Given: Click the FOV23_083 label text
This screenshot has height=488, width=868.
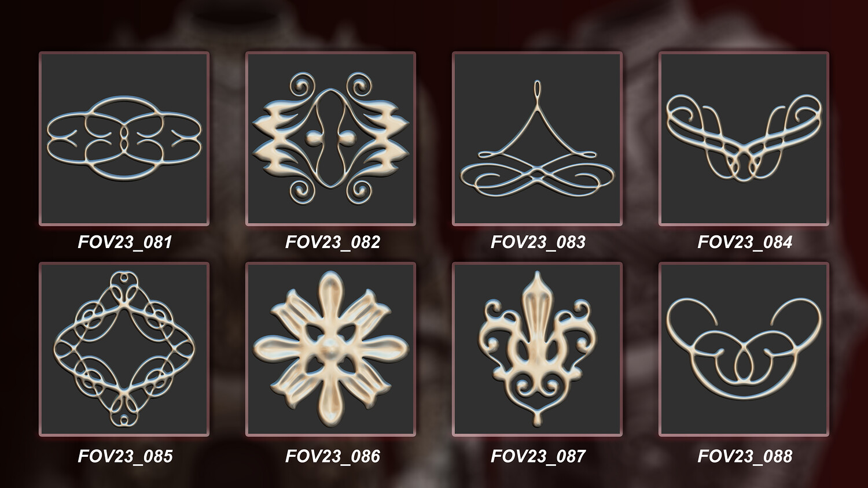Looking at the screenshot, I should tap(538, 242).
